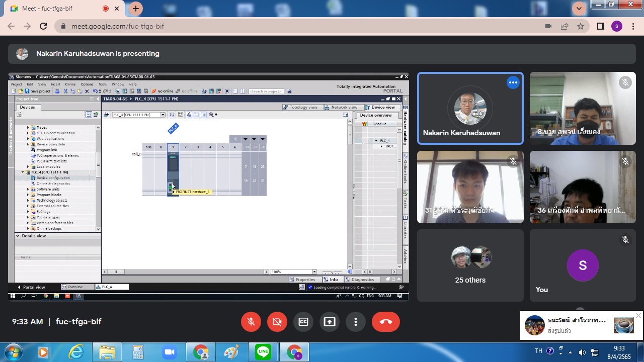Open Chrome side panel icon

pos(600,26)
